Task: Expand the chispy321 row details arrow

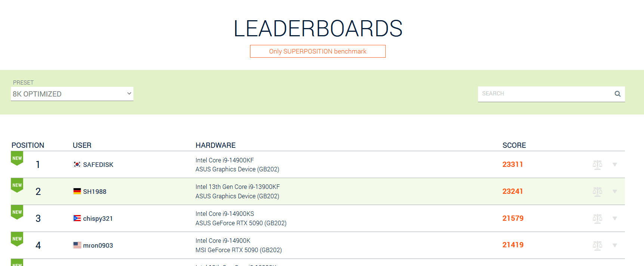Action: [x=614, y=218]
